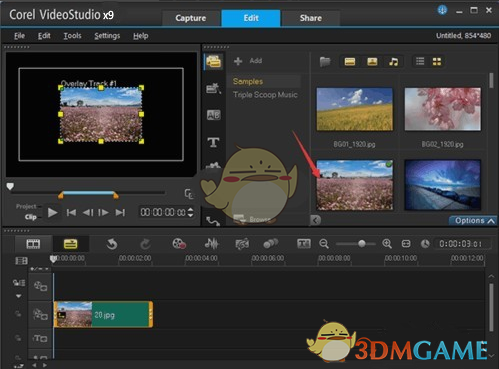Screen dimensions: 499x369
Task: Toggle show audio files filter in library
Action: click(394, 62)
